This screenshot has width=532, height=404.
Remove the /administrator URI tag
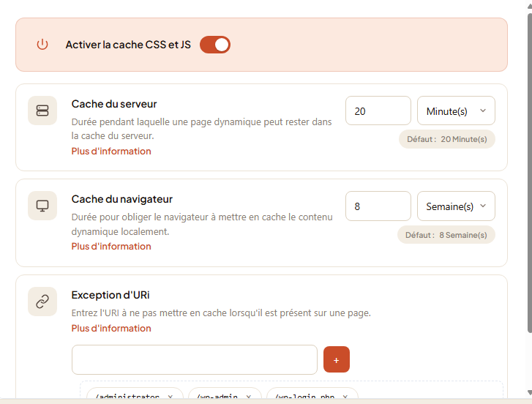(171, 396)
